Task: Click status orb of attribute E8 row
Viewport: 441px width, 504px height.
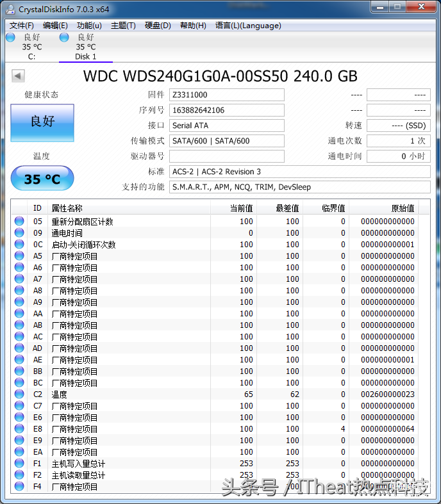Action: pyautogui.click(x=19, y=428)
